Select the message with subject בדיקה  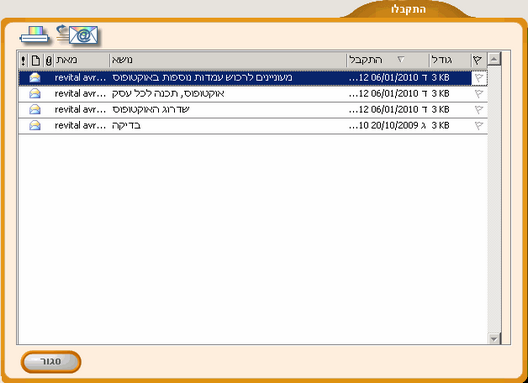253,125
